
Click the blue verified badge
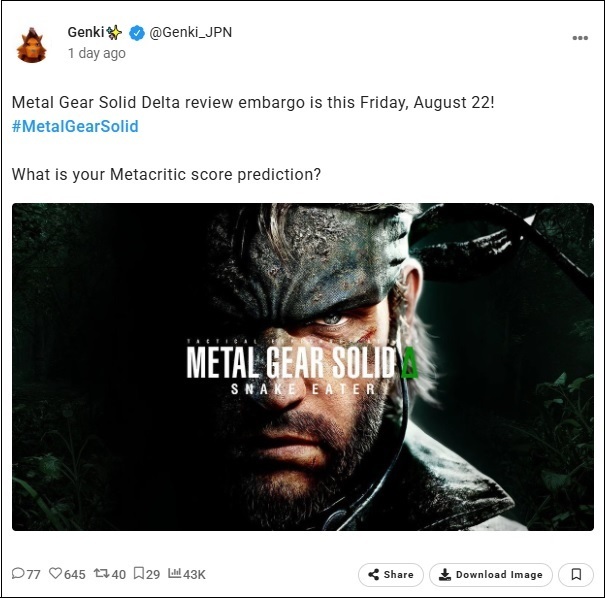137,33
